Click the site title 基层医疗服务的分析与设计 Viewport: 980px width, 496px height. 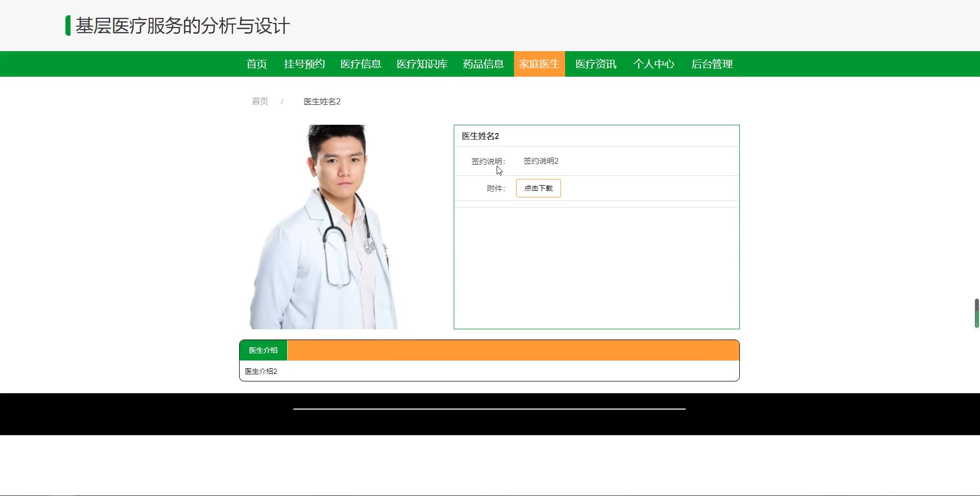(x=182, y=26)
